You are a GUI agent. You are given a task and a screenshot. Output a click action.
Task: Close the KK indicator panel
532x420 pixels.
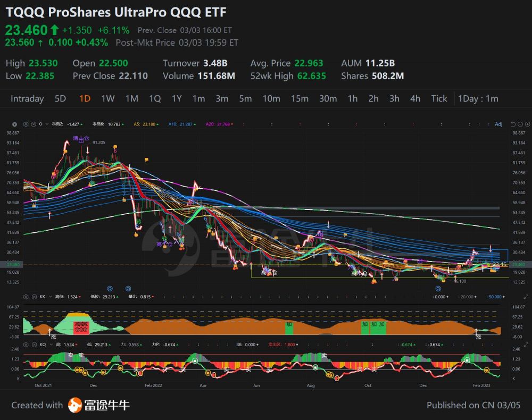pyautogui.click(x=34, y=297)
